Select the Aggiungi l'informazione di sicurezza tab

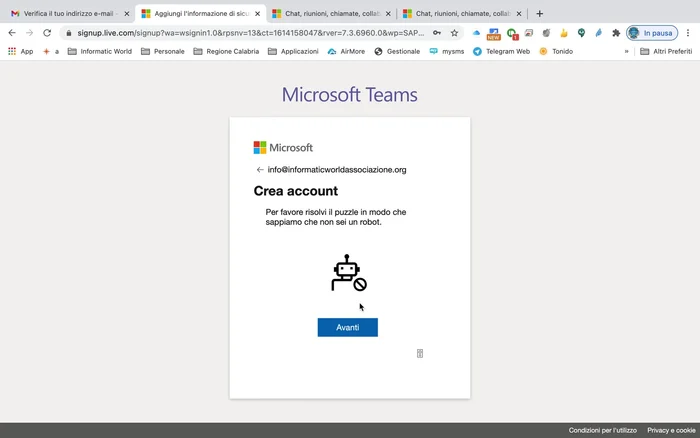pyautogui.click(x=201, y=13)
